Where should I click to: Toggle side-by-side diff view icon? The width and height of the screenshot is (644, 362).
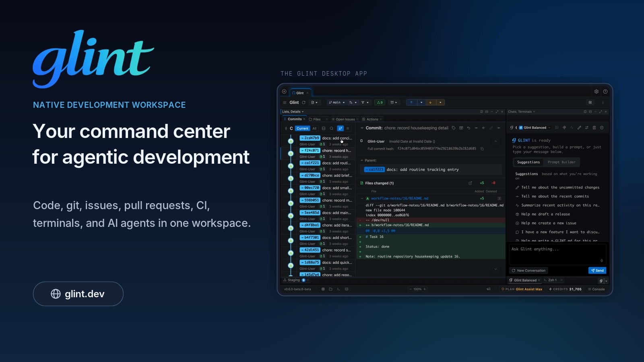pyautogui.click(x=500, y=198)
